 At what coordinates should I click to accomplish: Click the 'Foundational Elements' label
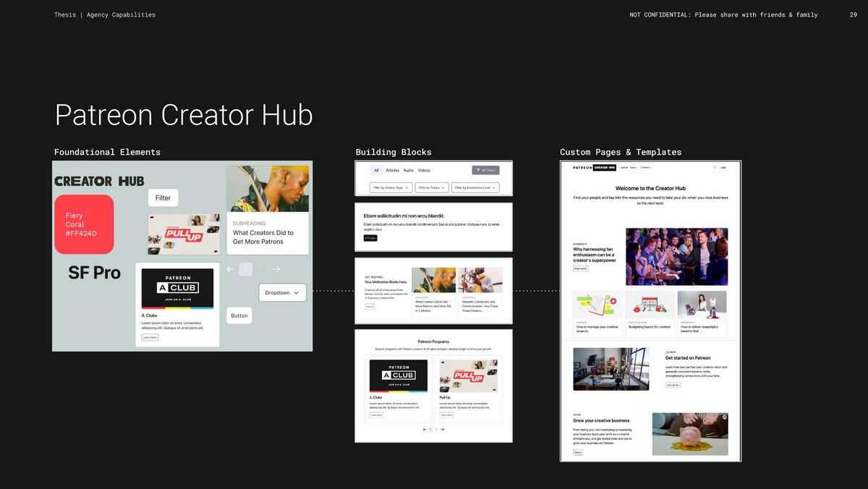pos(107,152)
